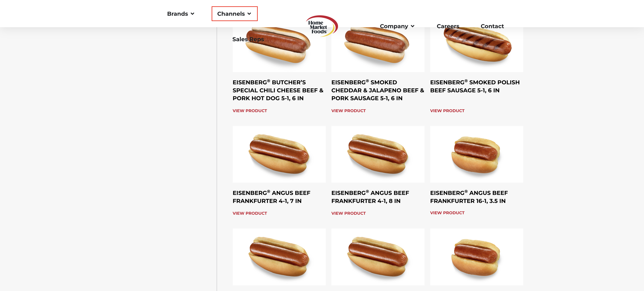
Task: Select the Sales Reps menu entry
Action: click(x=248, y=39)
